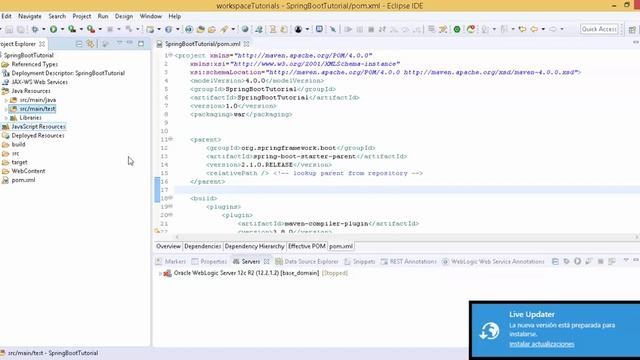Open the Snippets view tab
The height and width of the screenshot is (360, 640).
click(x=360, y=262)
